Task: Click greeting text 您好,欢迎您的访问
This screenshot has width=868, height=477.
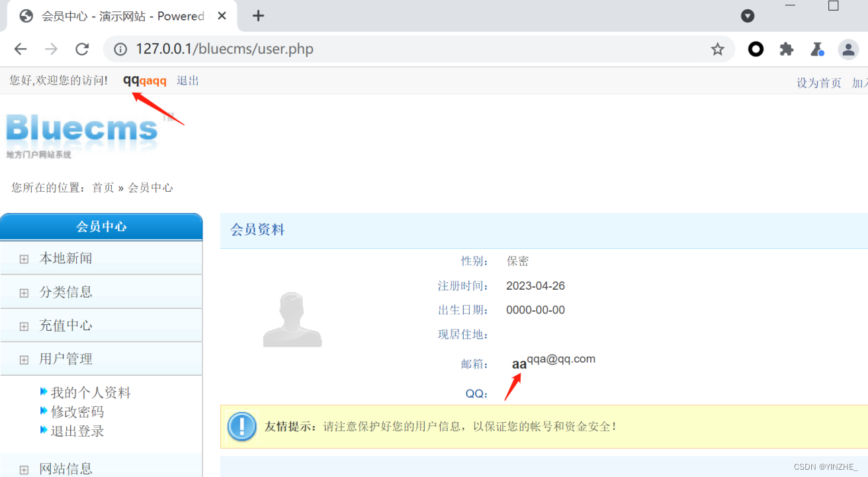Action: (x=58, y=81)
